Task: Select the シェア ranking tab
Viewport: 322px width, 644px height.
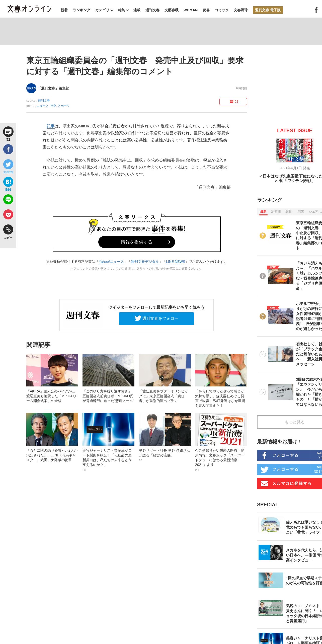Action: click(x=313, y=212)
